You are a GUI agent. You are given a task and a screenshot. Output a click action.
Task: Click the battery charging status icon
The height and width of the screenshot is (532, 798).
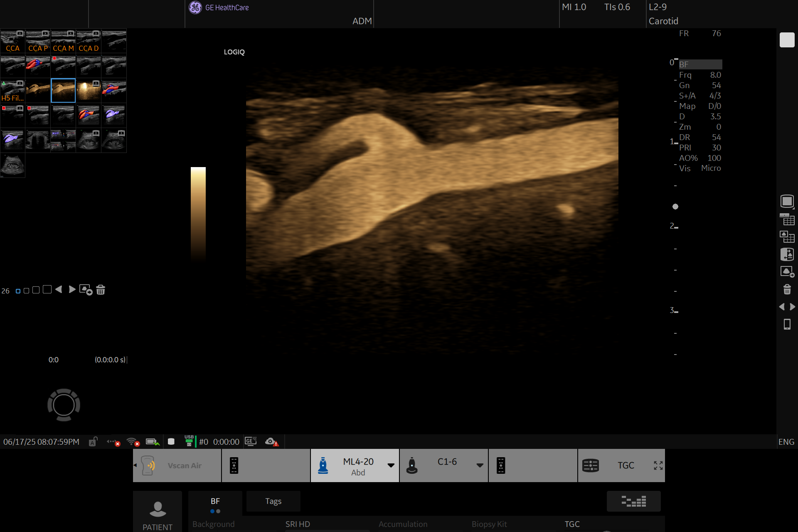click(x=153, y=442)
